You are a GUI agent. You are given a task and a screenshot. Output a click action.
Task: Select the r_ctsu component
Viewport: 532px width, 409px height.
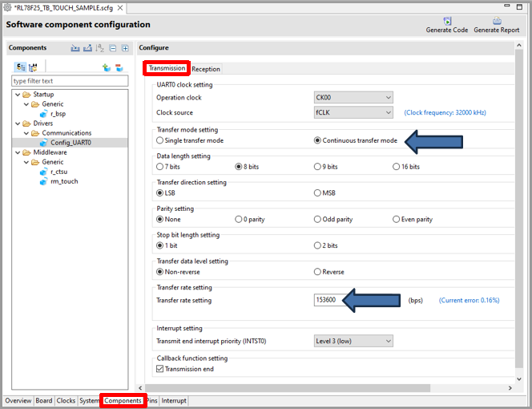coord(58,172)
